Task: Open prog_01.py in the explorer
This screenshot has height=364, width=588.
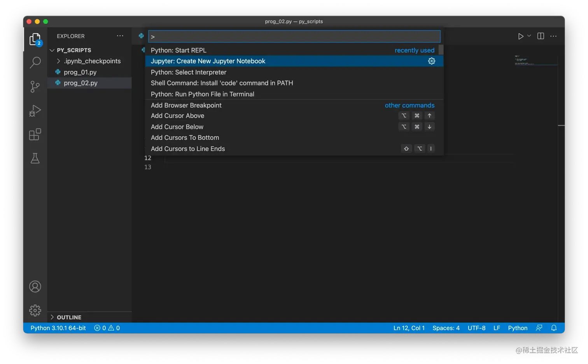Action: click(89, 72)
